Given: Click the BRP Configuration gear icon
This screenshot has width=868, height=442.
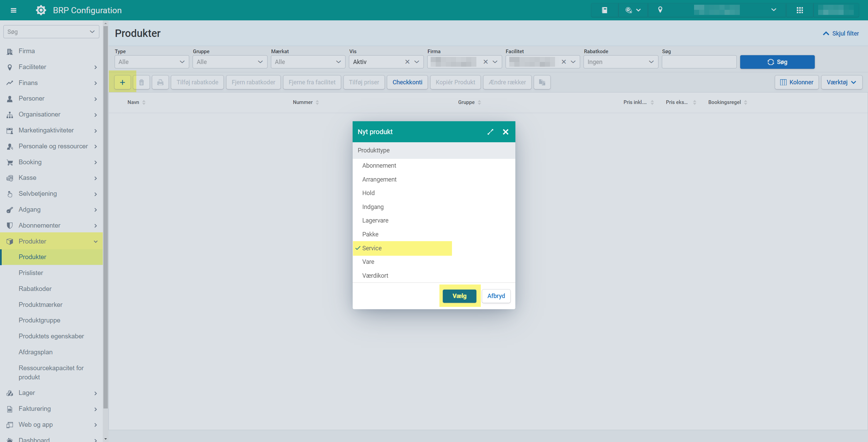Looking at the screenshot, I should point(41,10).
